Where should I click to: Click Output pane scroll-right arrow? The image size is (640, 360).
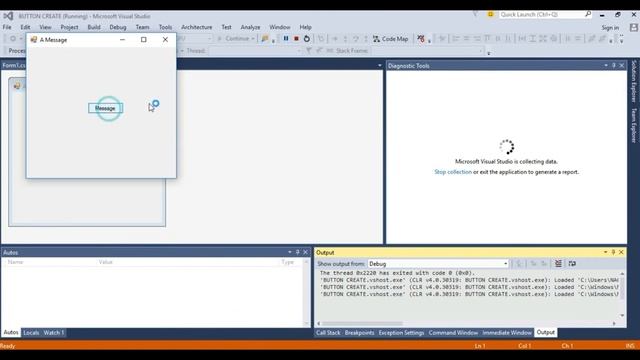click(x=614, y=323)
